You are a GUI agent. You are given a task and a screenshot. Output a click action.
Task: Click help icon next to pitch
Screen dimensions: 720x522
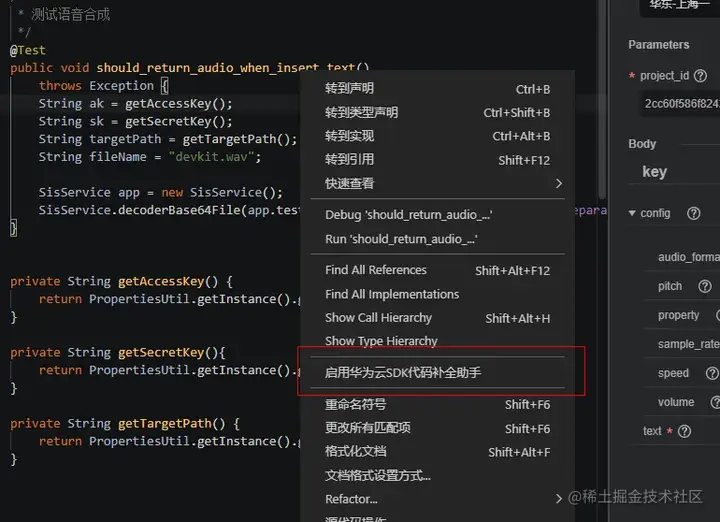pos(704,286)
